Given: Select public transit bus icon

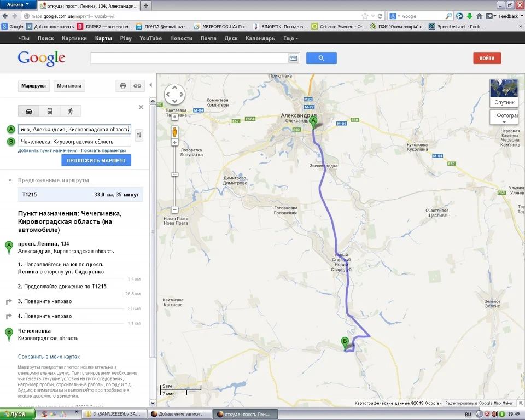Looking at the screenshot, I should [x=50, y=111].
